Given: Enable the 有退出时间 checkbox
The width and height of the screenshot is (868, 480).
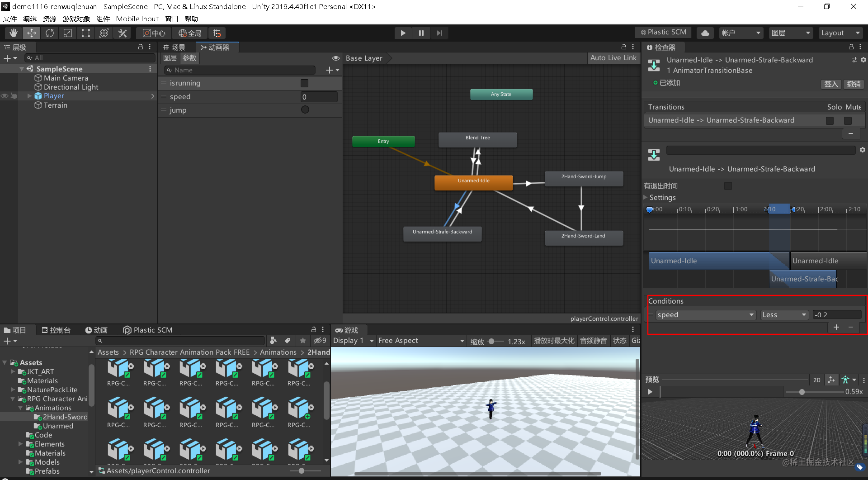Looking at the screenshot, I should 727,185.
